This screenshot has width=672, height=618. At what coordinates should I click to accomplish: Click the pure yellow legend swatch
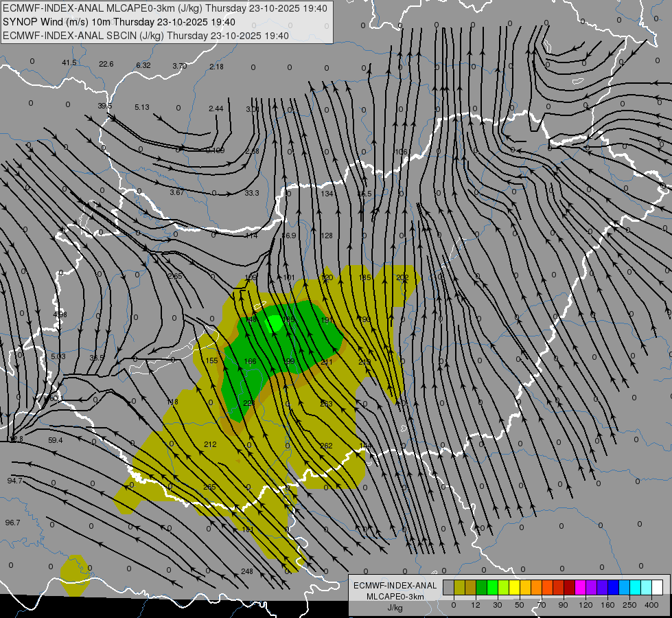click(514, 587)
